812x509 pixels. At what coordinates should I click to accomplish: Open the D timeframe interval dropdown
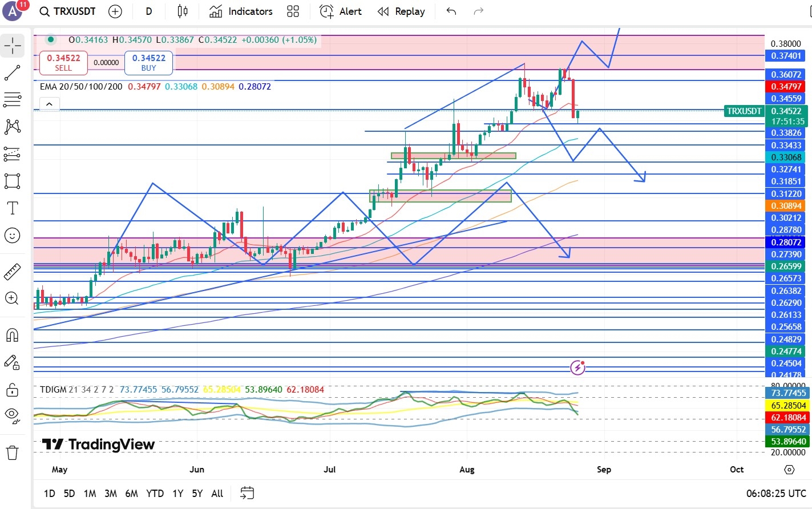coord(149,11)
